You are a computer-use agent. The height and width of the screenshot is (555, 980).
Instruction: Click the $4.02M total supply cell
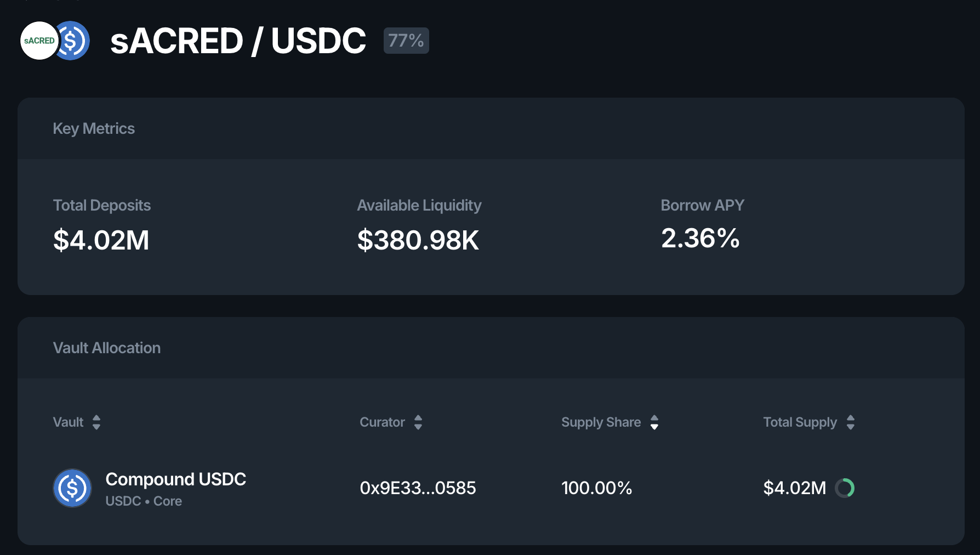(x=794, y=488)
